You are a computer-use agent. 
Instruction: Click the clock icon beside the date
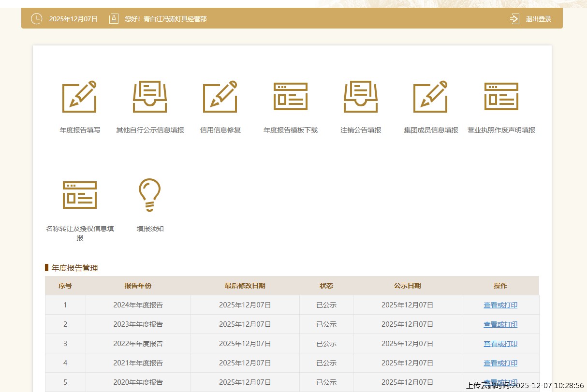pyautogui.click(x=36, y=19)
